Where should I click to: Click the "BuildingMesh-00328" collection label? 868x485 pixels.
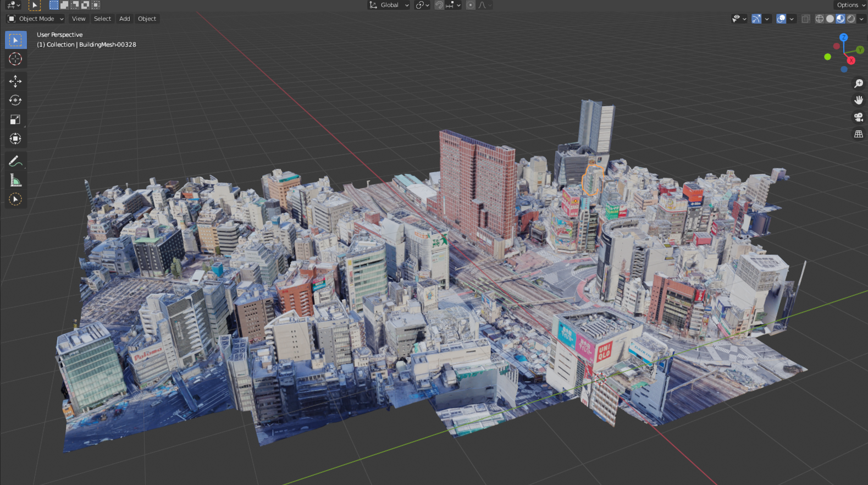pos(108,45)
